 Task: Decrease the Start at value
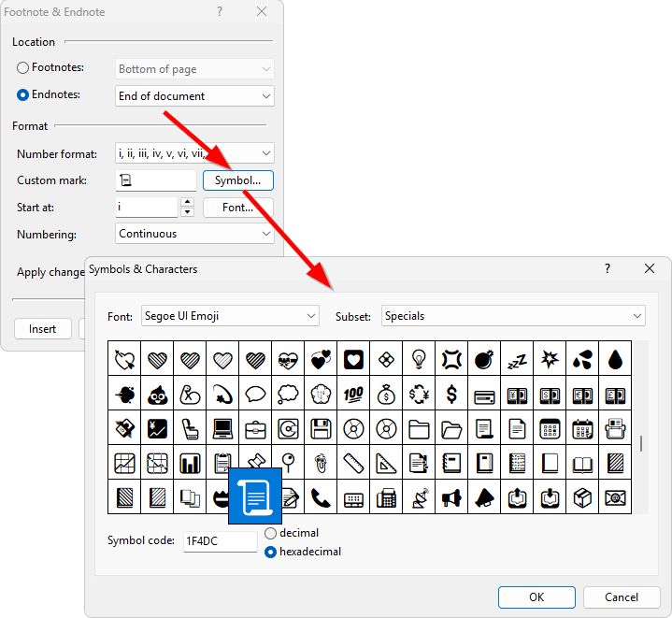(187, 212)
